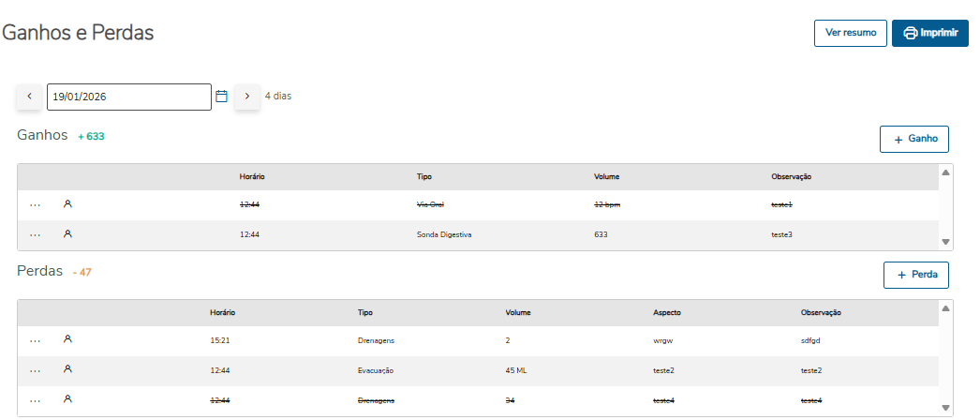Click the user icon on the 15:21 Drenagens row
Viewport: 980px width, 420px height.
click(67, 339)
